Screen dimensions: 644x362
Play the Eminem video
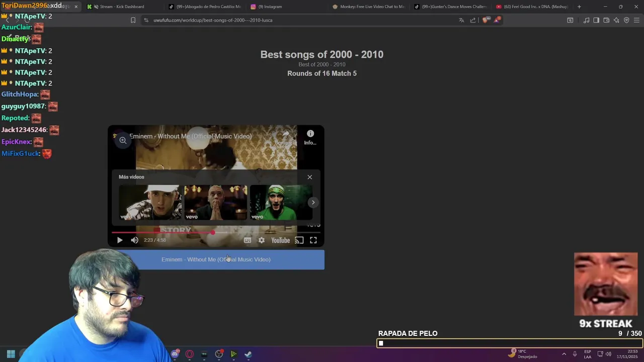[120, 240]
